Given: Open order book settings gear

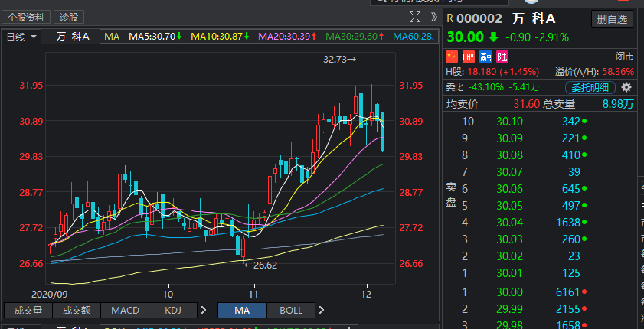Looking at the screenshot, I should 626,87.
